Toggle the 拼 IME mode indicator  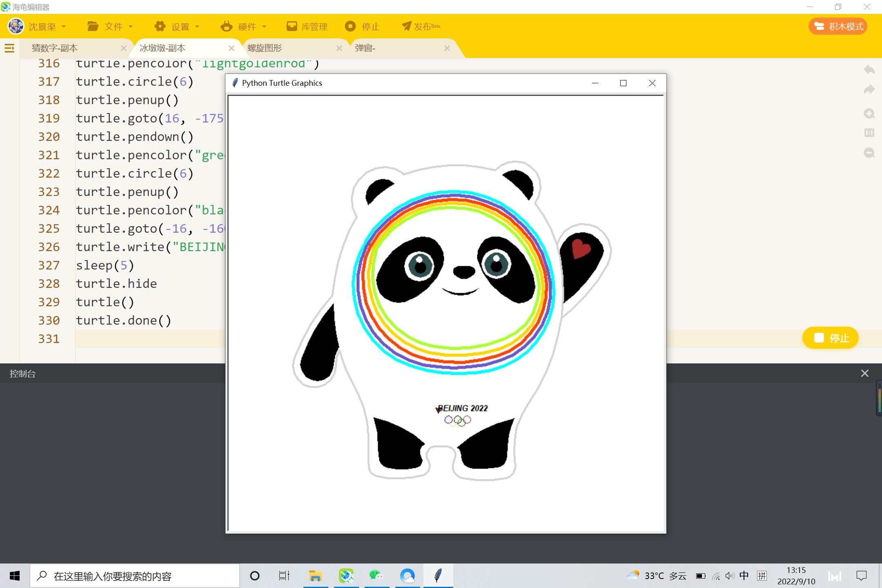(762, 576)
